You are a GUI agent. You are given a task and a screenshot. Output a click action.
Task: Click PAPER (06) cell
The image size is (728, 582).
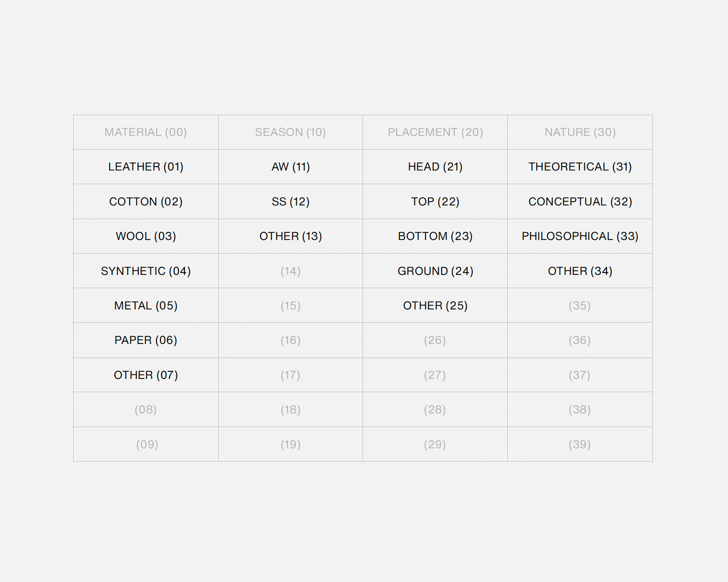146,340
